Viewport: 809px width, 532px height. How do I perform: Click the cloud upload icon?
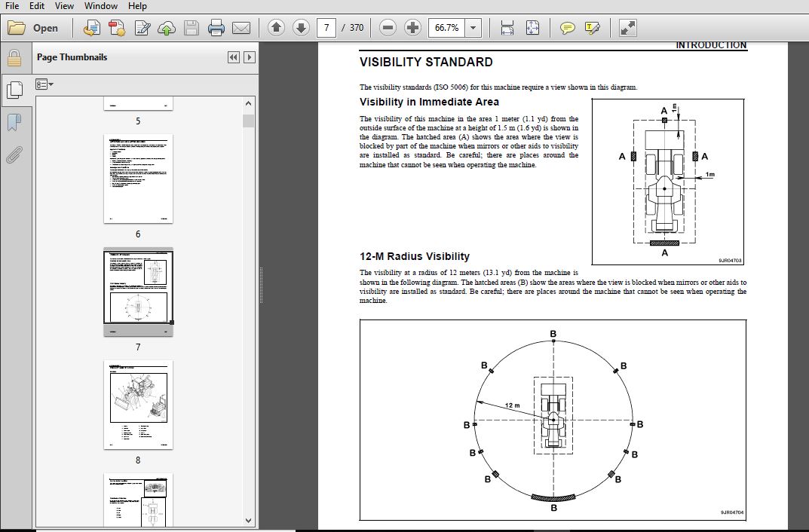[167, 28]
